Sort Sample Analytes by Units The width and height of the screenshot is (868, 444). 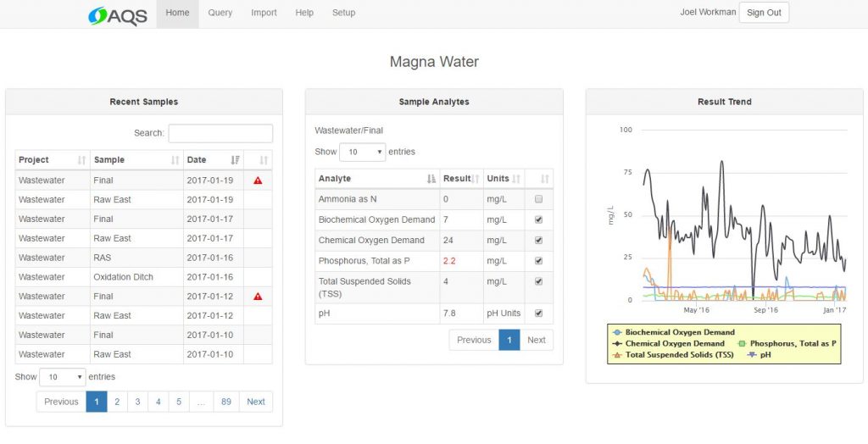coord(504,179)
